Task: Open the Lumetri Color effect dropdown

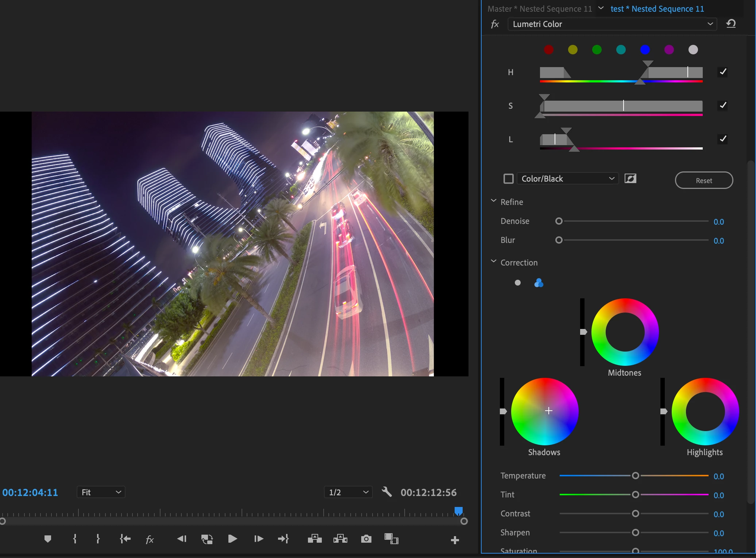Action: [x=612, y=24]
